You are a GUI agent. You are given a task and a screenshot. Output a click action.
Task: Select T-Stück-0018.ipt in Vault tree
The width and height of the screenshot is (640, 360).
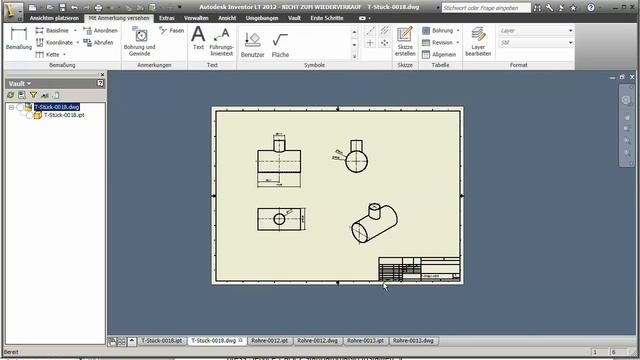click(64, 116)
